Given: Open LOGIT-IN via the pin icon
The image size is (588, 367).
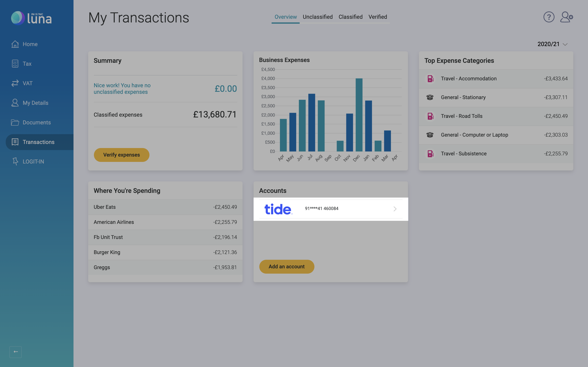Looking at the screenshot, I should [15, 161].
